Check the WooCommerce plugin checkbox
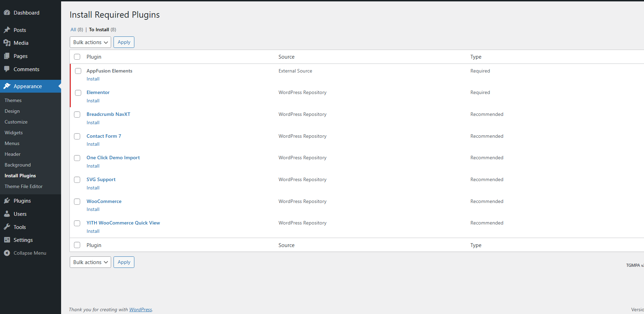This screenshot has height=314, width=644. (x=77, y=201)
